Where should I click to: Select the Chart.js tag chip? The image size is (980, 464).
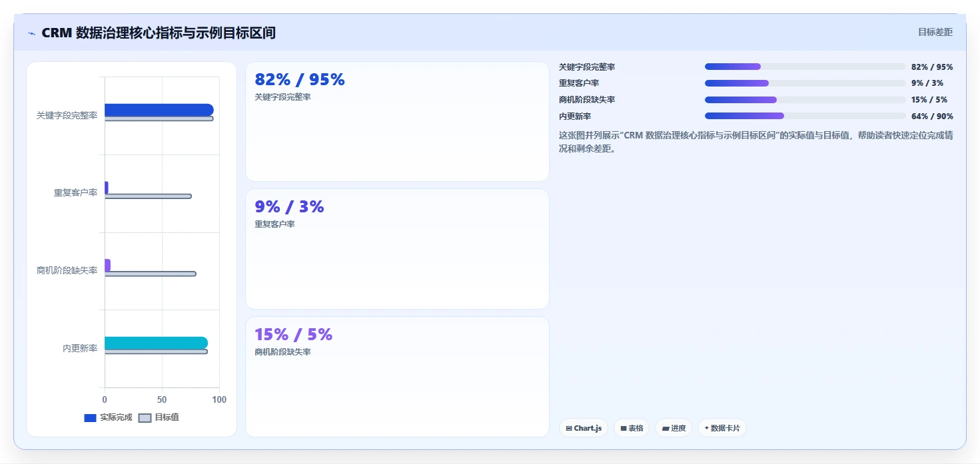(584, 428)
